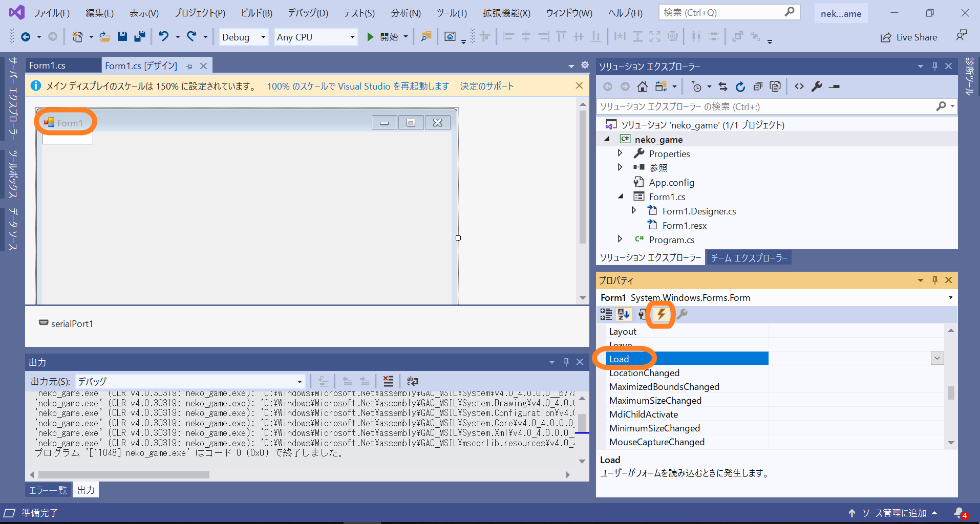Collapse the Form1.cs tree node
Screen dimensions: 980x524
[620, 196]
